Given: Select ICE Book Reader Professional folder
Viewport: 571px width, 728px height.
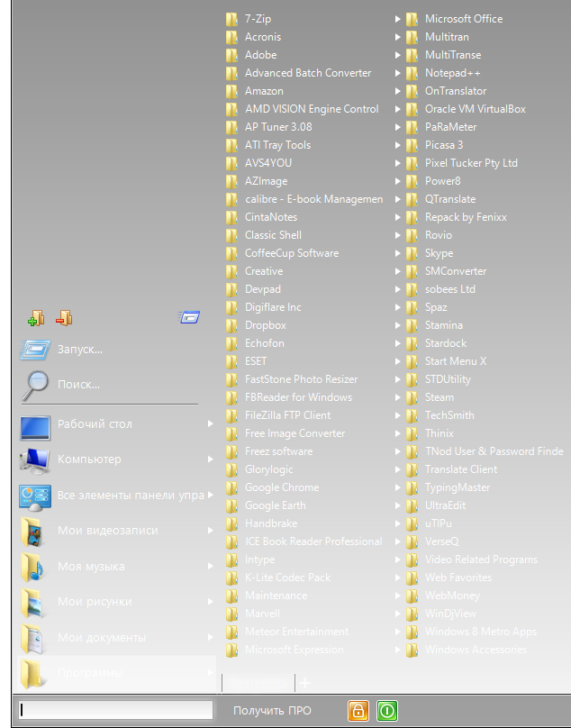Looking at the screenshot, I should coord(313,541).
